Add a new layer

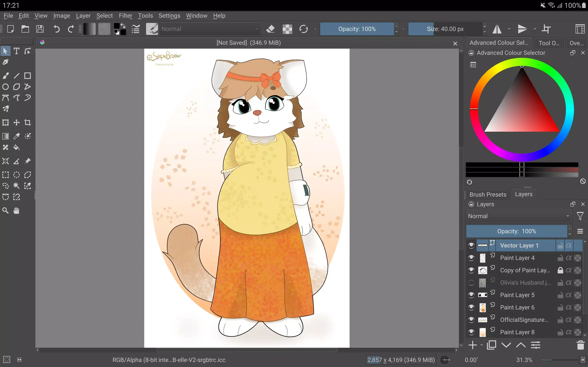click(x=473, y=345)
